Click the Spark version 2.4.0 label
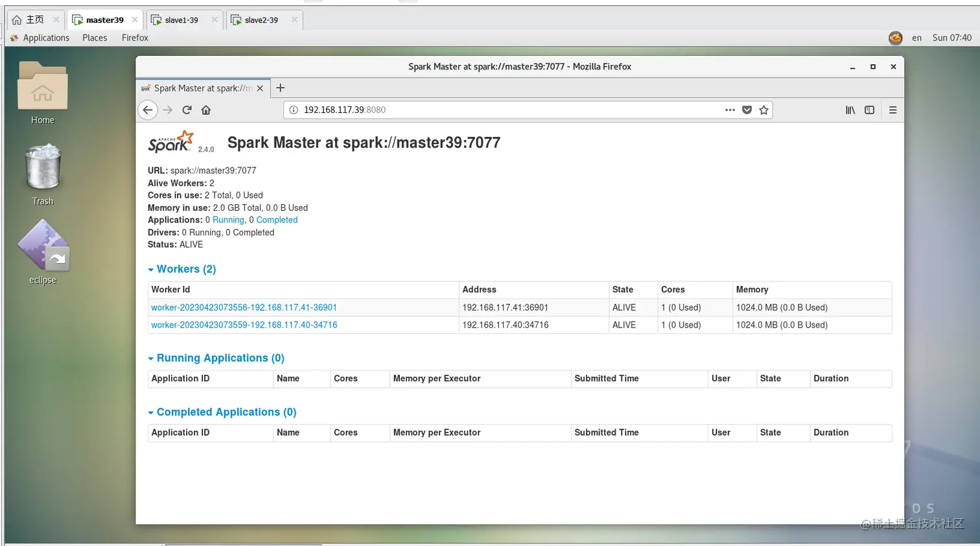This screenshot has height=546, width=980. point(206,149)
